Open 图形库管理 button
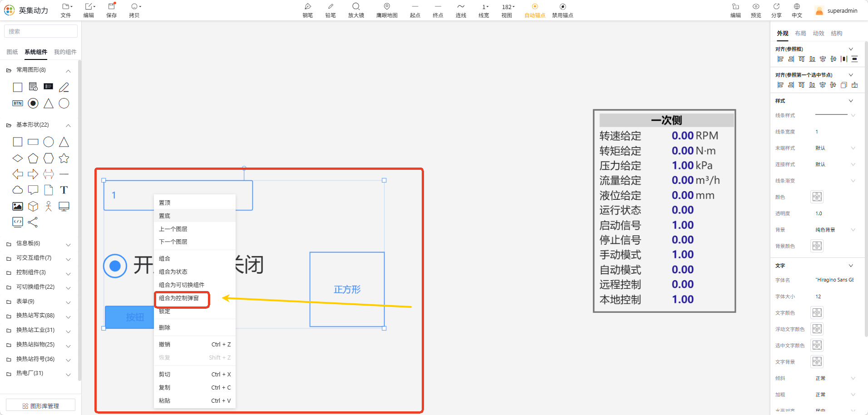The image size is (868, 415). pyautogui.click(x=40, y=405)
